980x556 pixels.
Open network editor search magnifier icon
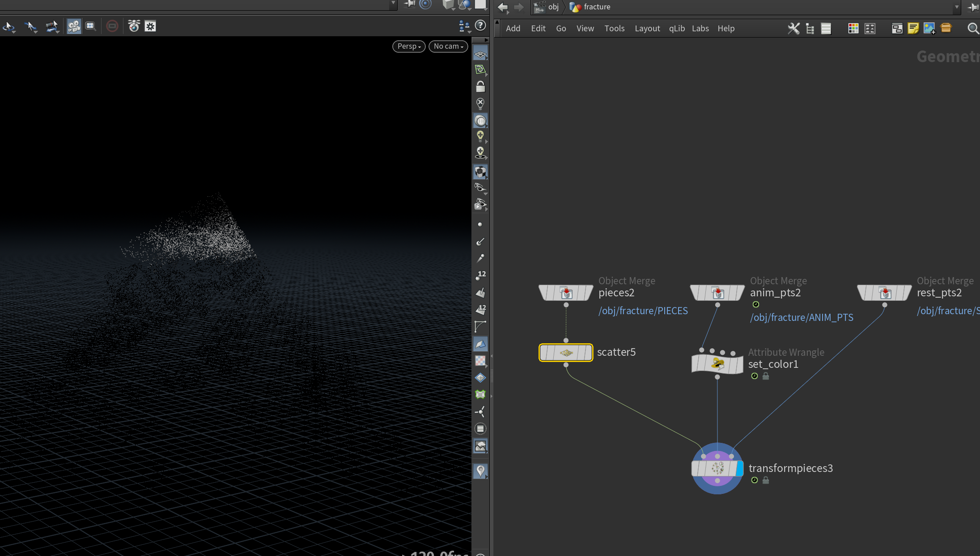tap(972, 29)
